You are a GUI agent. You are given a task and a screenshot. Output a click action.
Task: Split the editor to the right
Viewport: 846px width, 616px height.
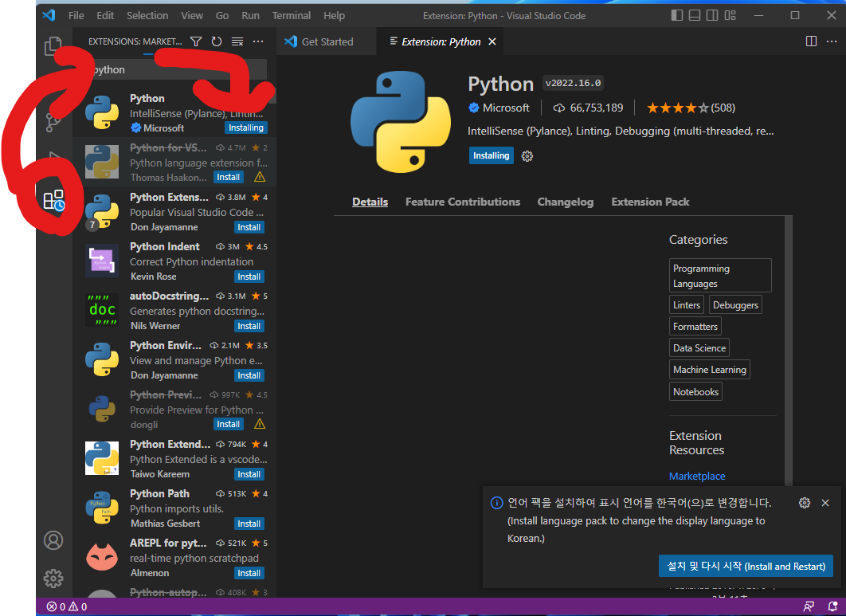pos(811,41)
